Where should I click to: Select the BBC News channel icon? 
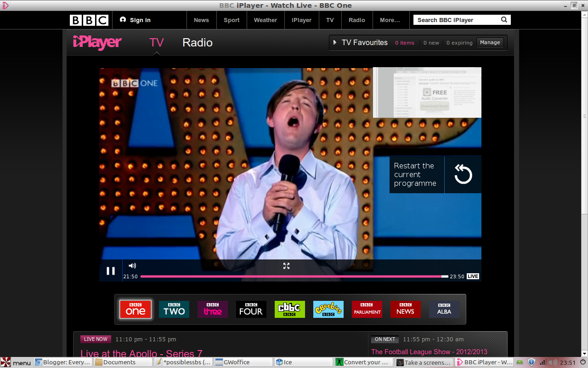click(406, 310)
